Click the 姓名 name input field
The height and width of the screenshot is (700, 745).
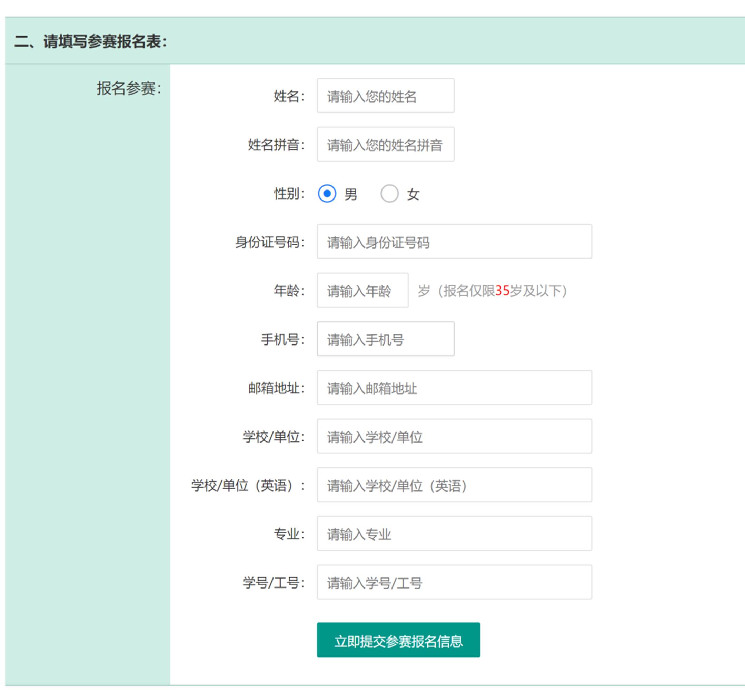[x=385, y=96]
